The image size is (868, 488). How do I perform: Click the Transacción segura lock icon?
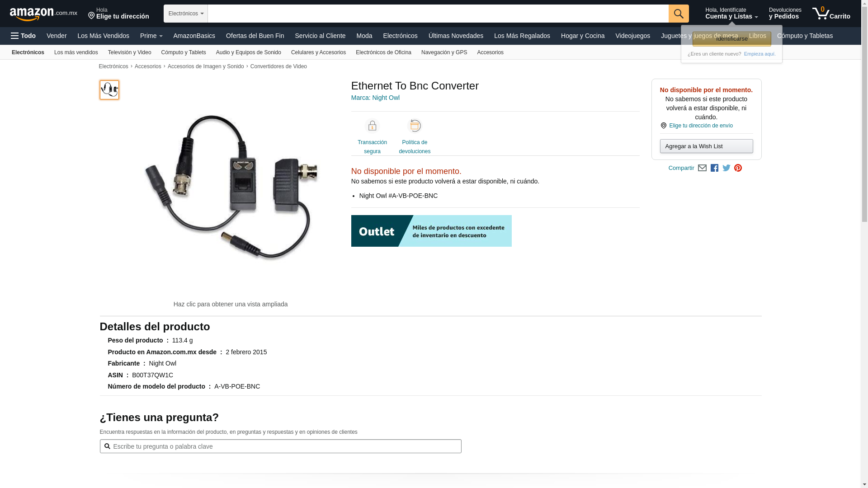[x=372, y=126]
